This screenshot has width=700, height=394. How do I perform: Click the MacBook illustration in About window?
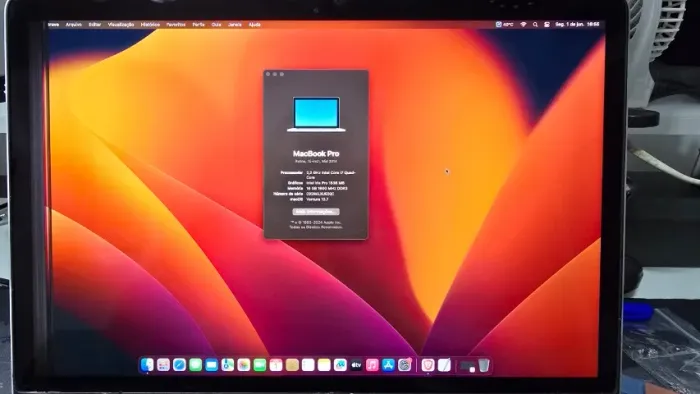click(316, 114)
